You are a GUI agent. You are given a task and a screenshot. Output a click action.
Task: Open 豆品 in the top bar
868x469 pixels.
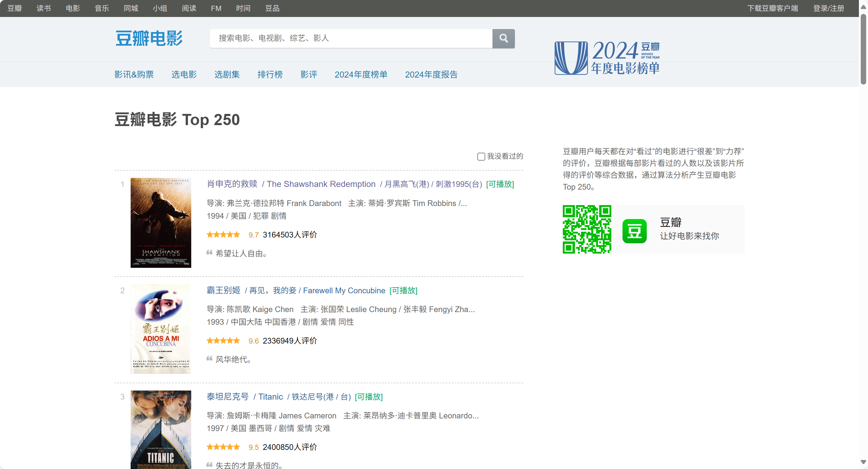click(x=272, y=8)
